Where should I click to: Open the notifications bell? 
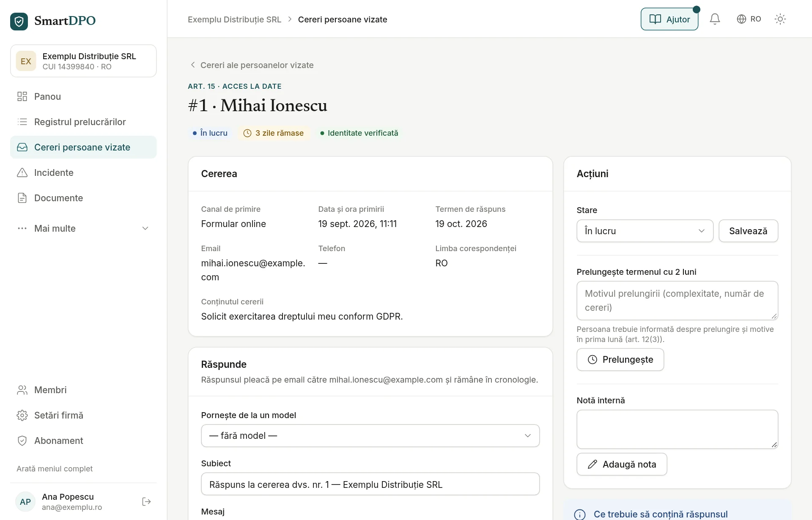[715, 19]
